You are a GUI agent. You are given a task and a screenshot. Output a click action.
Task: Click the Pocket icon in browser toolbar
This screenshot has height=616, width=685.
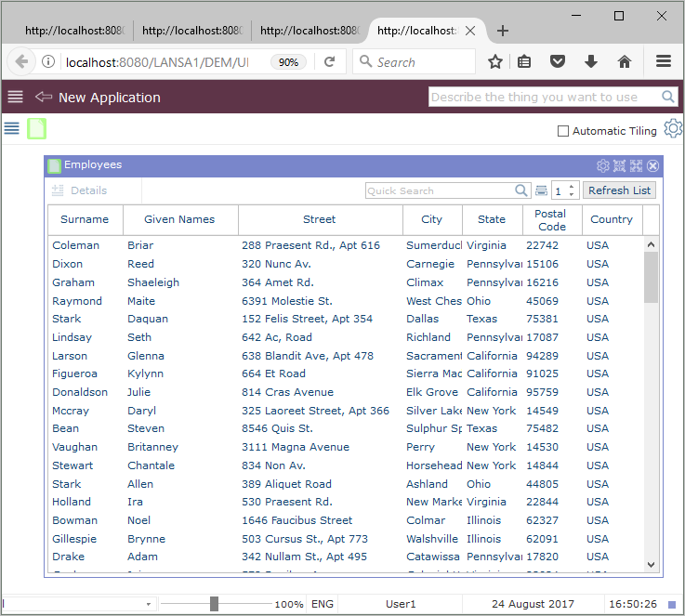[558, 61]
